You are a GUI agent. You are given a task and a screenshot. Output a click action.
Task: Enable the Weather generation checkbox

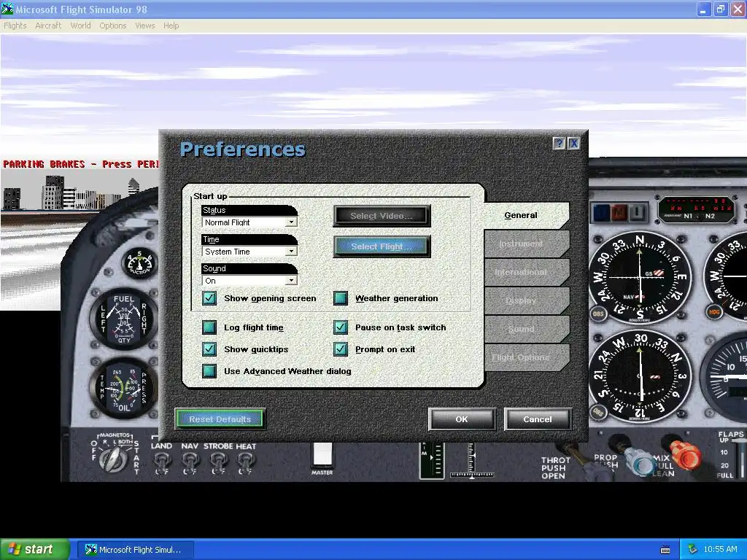pyautogui.click(x=340, y=298)
